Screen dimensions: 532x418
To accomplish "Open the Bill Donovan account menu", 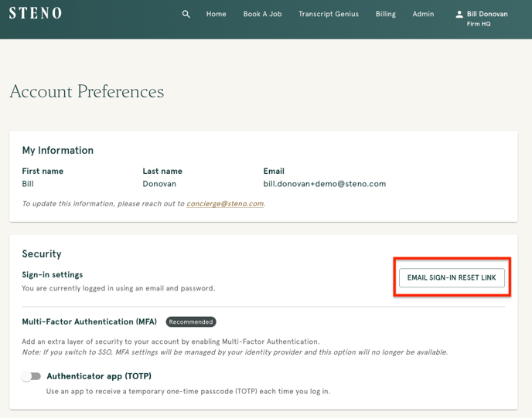I will coord(482,19).
